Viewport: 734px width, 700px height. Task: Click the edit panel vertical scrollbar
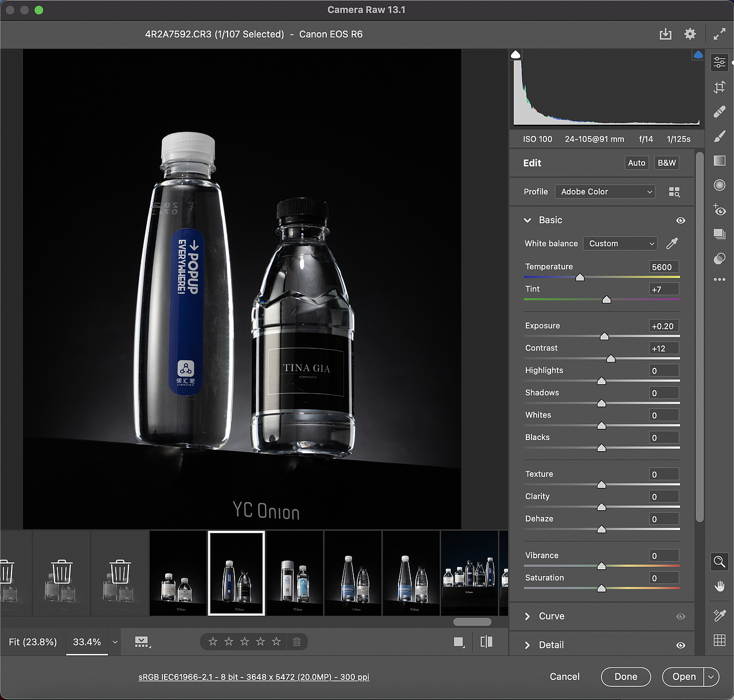(700, 337)
